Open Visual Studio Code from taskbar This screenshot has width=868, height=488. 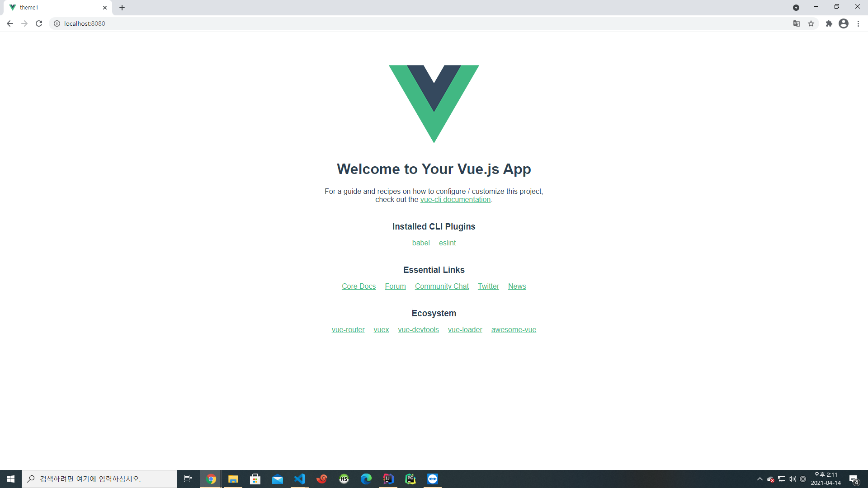tap(300, 479)
